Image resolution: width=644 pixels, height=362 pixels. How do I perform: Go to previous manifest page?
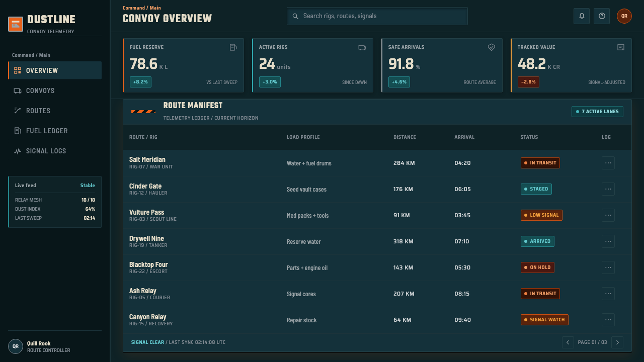568,342
